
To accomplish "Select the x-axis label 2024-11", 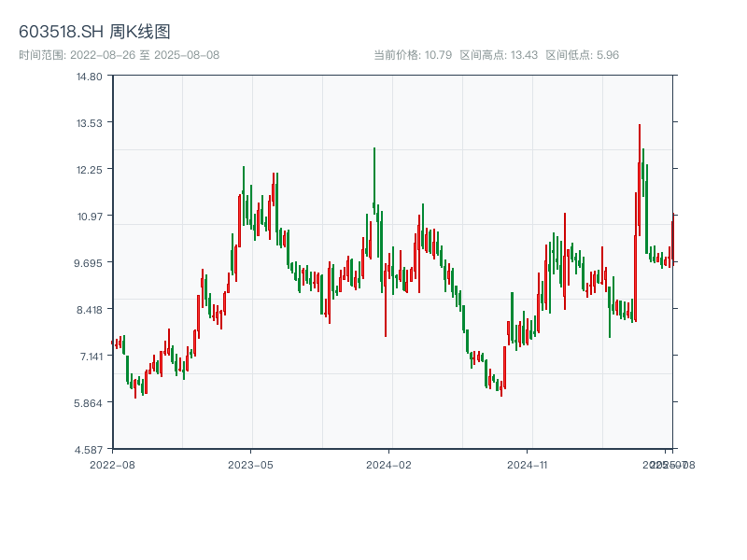I will click(x=527, y=465).
